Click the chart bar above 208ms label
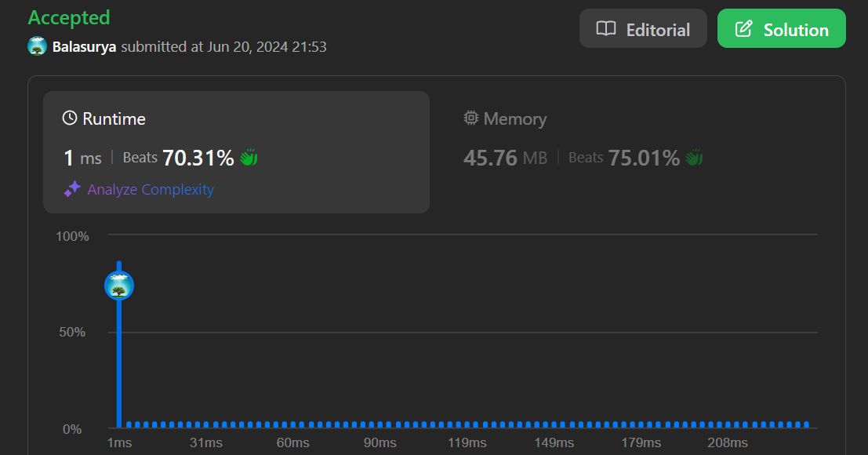 [728, 425]
